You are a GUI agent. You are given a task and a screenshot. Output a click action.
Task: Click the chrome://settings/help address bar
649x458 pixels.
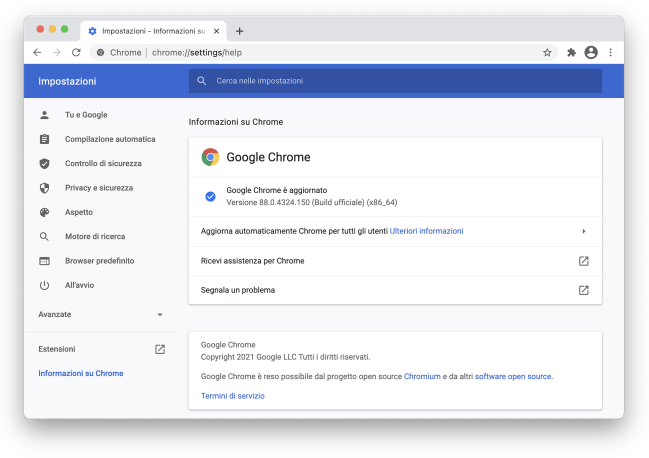coord(323,53)
